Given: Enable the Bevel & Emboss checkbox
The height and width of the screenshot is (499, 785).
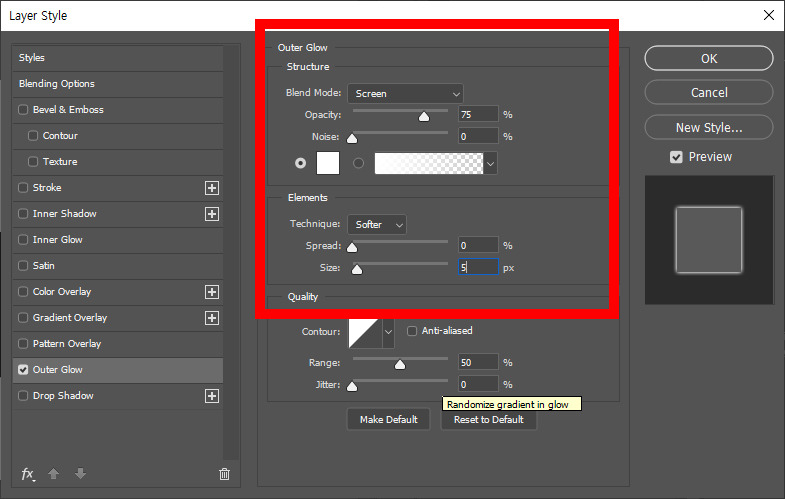Looking at the screenshot, I should [x=23, y=110].
